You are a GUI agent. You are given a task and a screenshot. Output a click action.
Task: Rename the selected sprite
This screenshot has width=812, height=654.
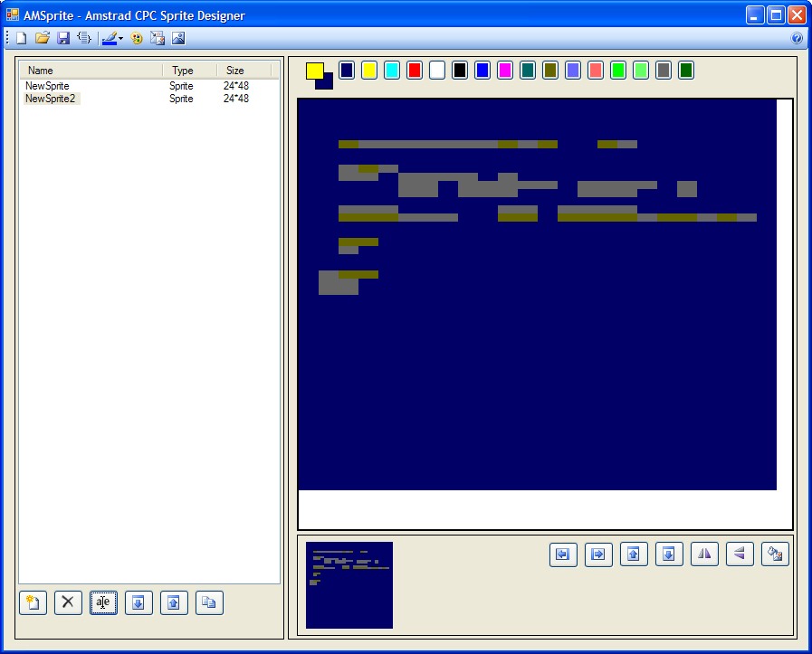[x=103, y=602]
